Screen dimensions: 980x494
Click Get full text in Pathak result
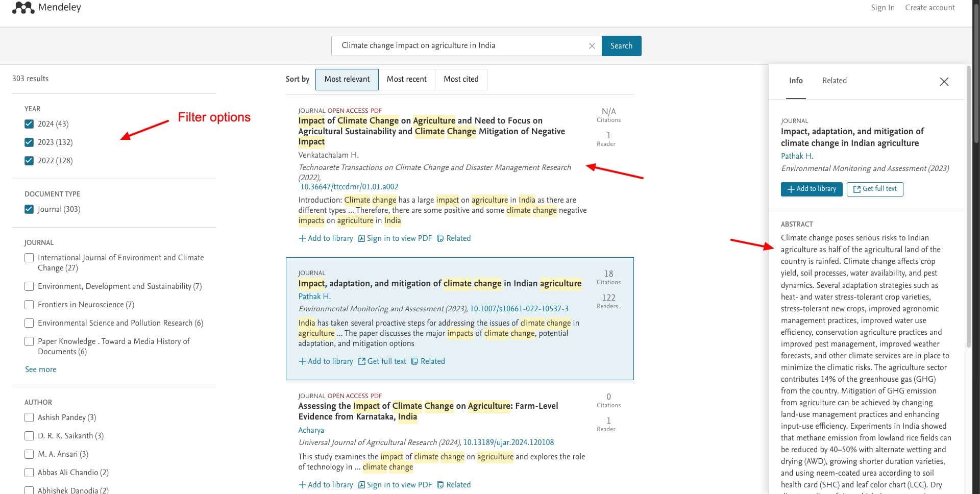[x=382, y=361]
